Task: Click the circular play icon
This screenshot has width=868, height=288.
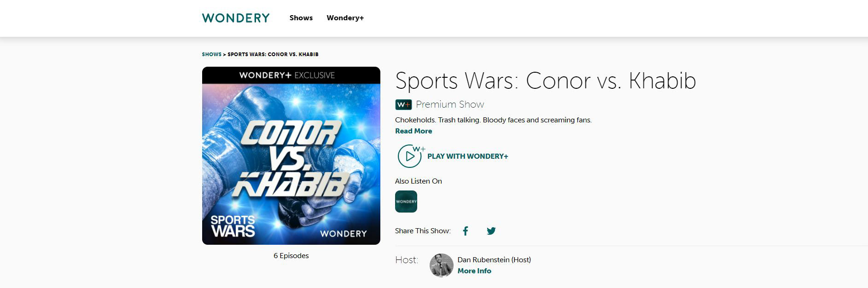Action: 410,156
